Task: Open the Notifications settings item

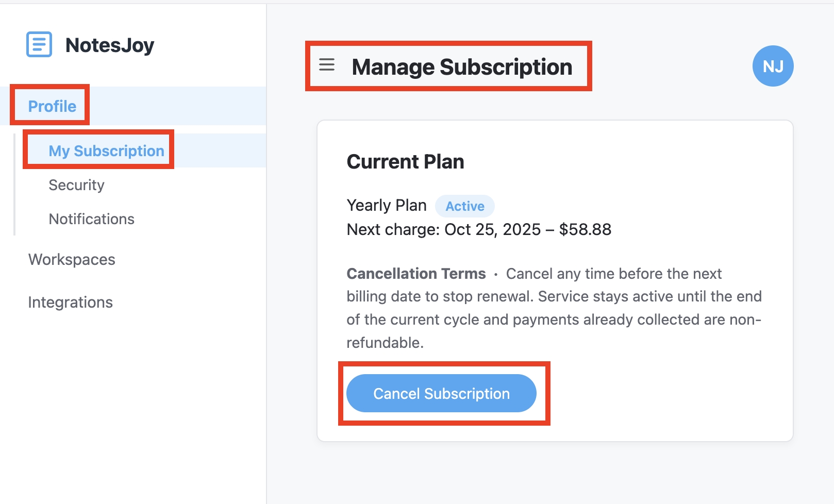Action: [x=91, y=219]
